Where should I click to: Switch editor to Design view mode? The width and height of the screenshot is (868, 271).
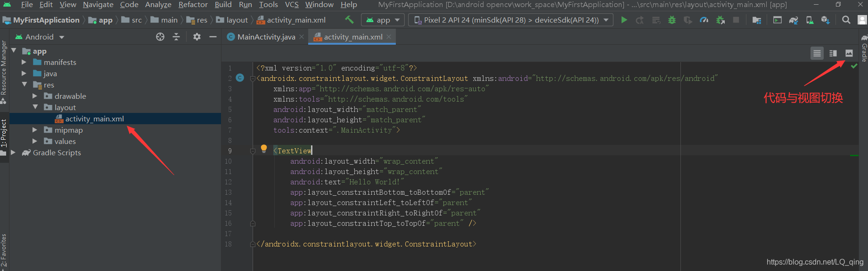[849, 53]
